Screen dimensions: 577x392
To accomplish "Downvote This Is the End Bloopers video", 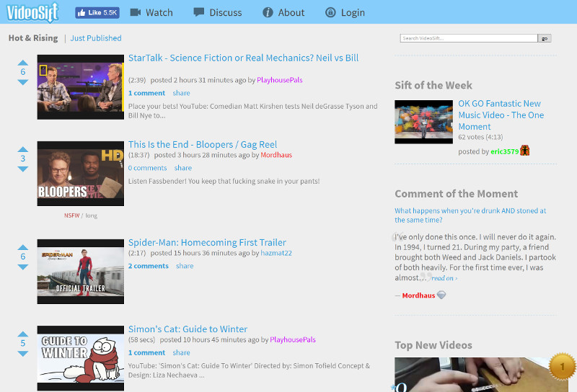I will tap(23, 169).
